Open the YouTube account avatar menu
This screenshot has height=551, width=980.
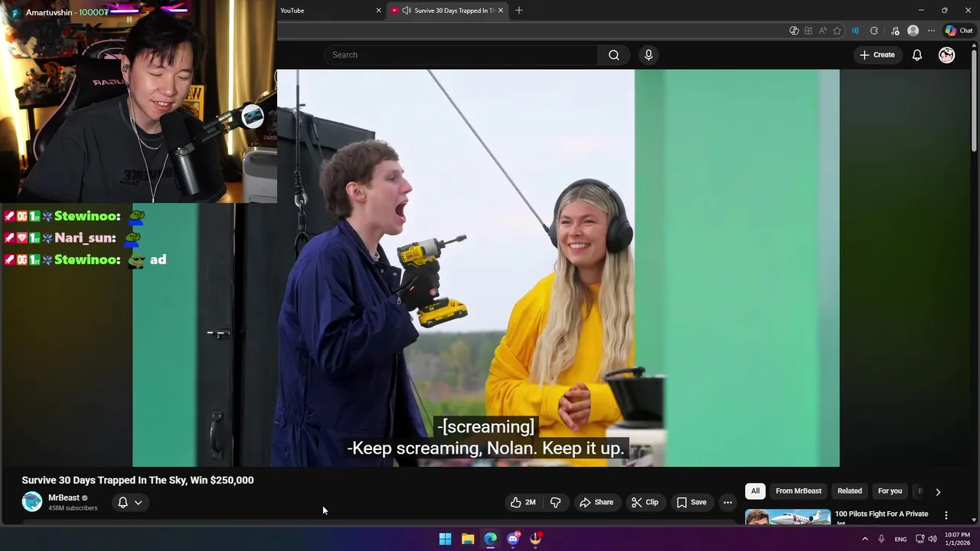pos(947,55)
